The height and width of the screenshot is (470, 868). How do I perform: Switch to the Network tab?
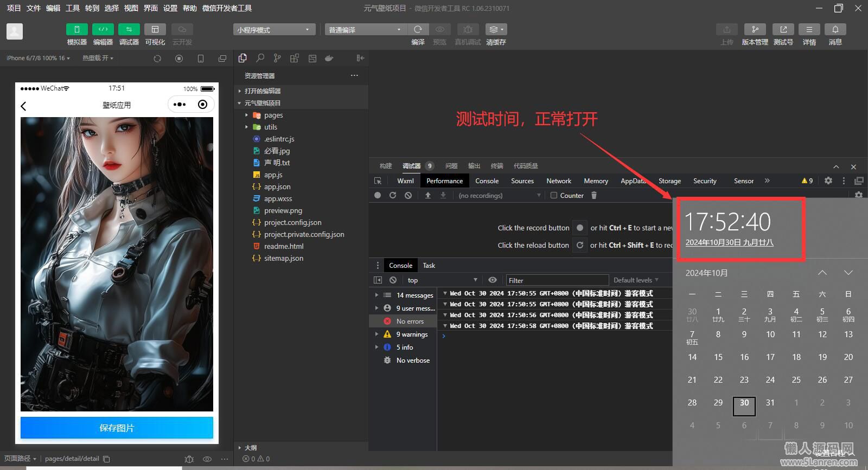point(558,181)
